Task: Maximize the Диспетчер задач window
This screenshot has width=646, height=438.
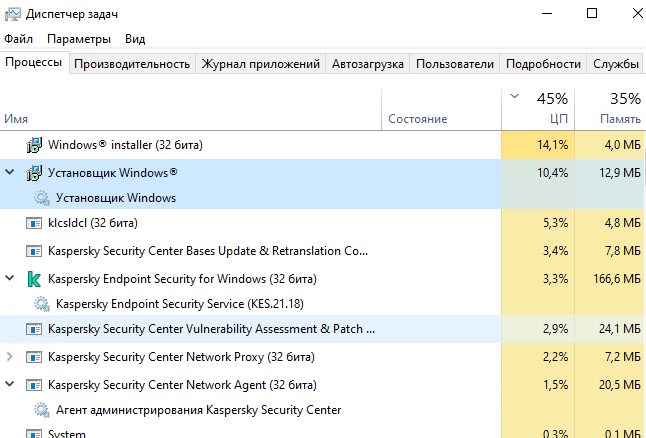Action: [x=592, y=14]
